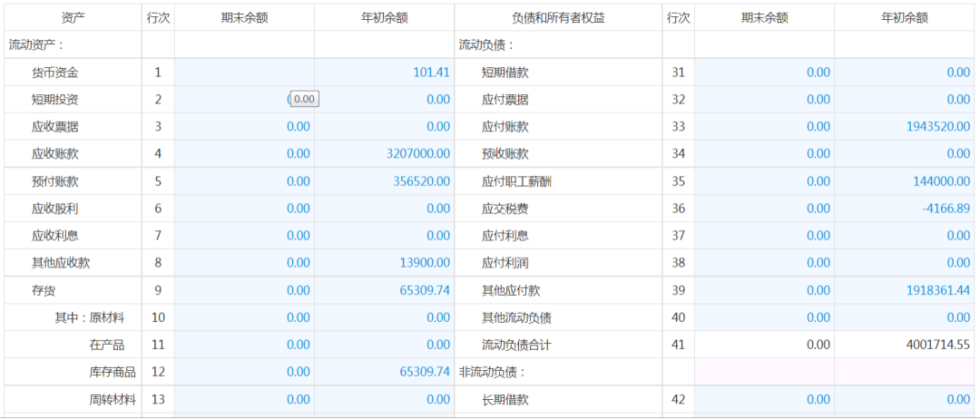Click the 非流动负债： section label
Image resolution: width=980 pixels, height=419 pixels.
click(493, 372)
